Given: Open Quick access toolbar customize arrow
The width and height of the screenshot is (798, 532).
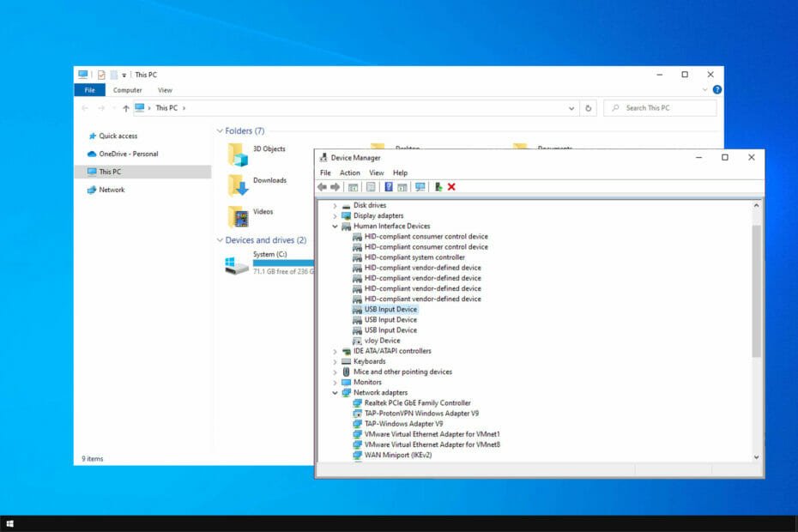Looking at the screenshot, I should 124,76.
